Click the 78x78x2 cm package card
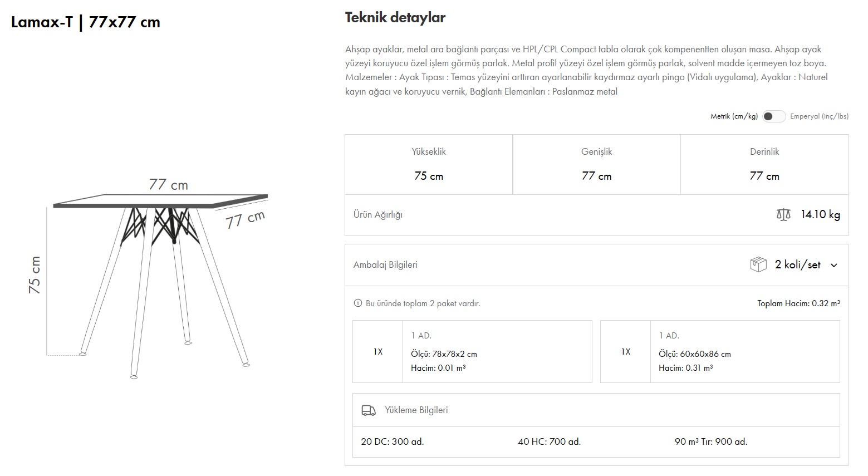868x476 pixels. (x=472, y=351)
